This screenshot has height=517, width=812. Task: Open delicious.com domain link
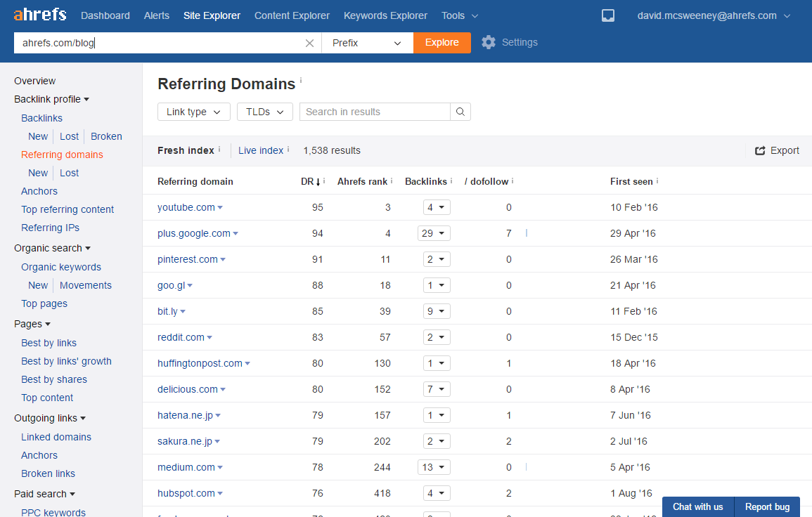point(188,389)
